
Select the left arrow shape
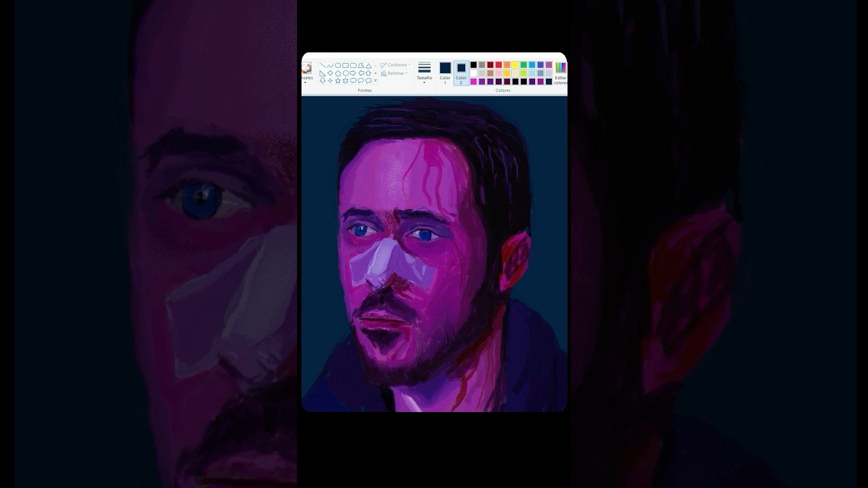coord(361,73)
